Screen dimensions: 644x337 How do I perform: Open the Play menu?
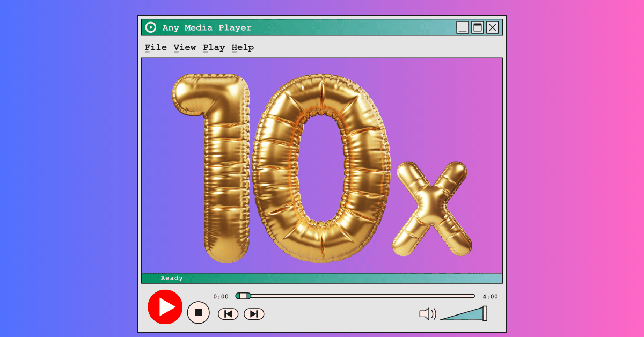[214, 47]
